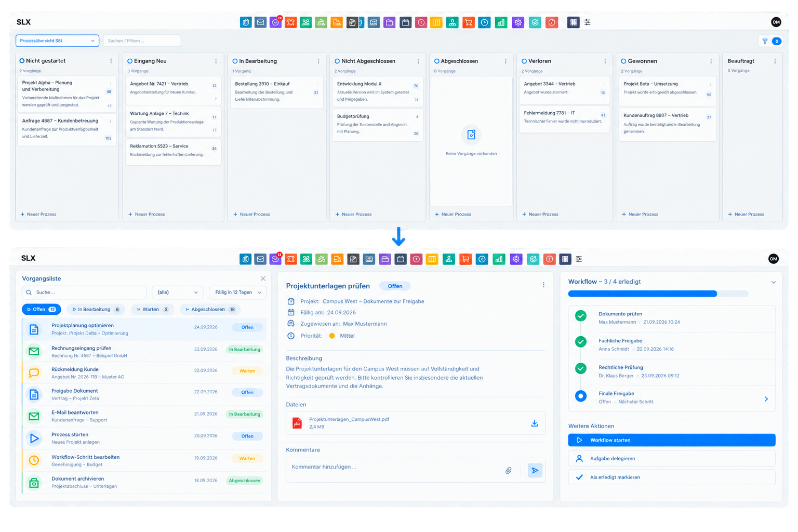Click the Workflow progress bar

click(x=658, y=294)
